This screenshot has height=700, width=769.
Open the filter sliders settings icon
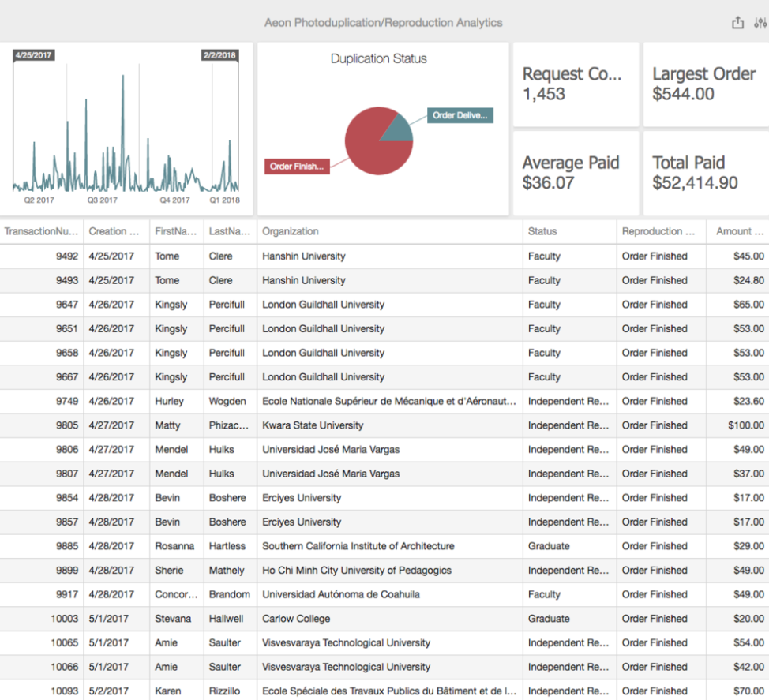(760, 23)
